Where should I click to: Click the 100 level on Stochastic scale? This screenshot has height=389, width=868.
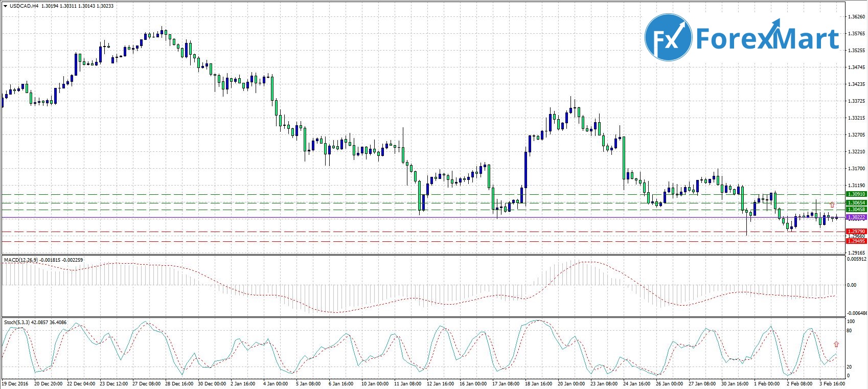[851, 322]
